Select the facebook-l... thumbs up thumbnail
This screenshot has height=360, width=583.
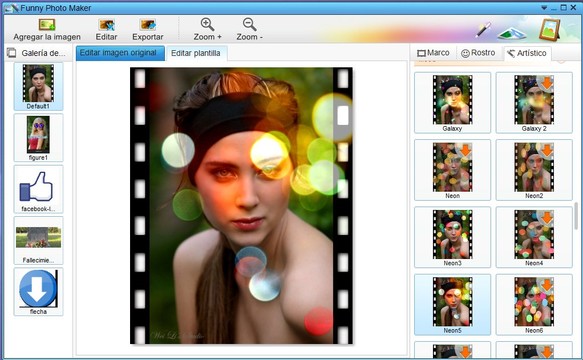click(x=38, y=189)
